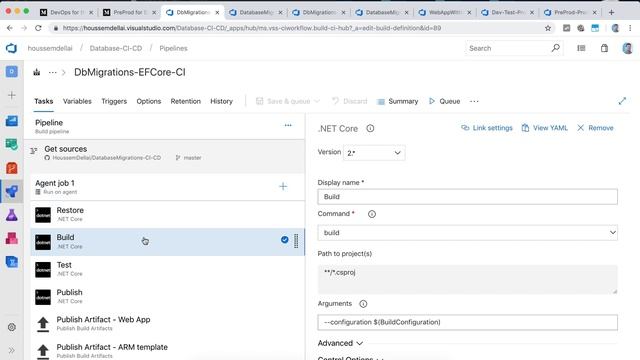Select the Test task
Image resolution: width=640 pixels, height=360 pixels.
167,269
